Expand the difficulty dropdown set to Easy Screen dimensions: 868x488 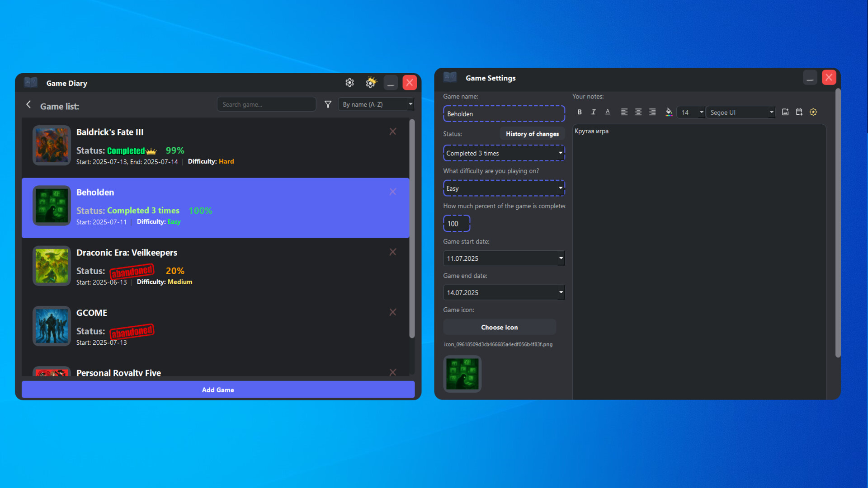tap(504, 188)
